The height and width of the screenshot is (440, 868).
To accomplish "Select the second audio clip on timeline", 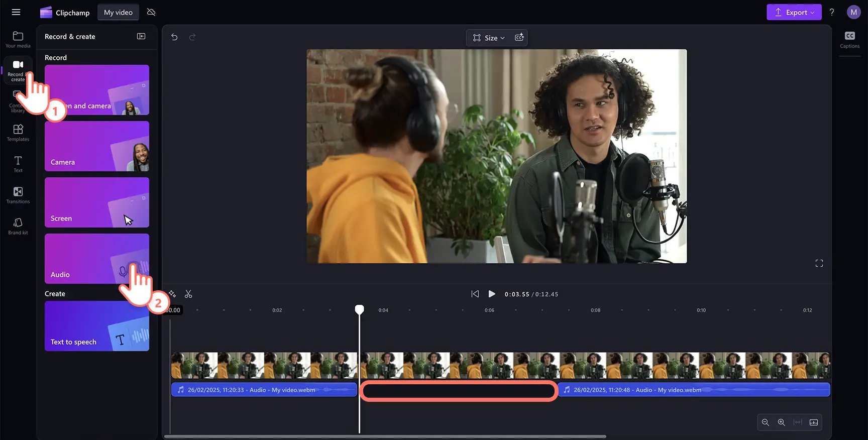I will point(693,390).
